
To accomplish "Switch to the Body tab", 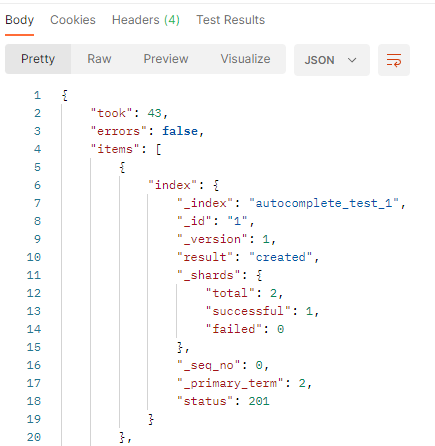I will 19,20.
